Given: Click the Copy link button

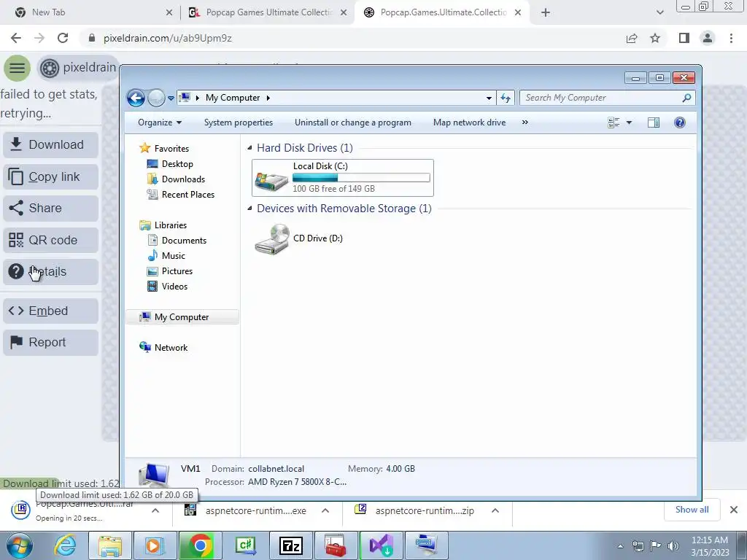Looking at the screenshot, I should click(x=50, y=176).
